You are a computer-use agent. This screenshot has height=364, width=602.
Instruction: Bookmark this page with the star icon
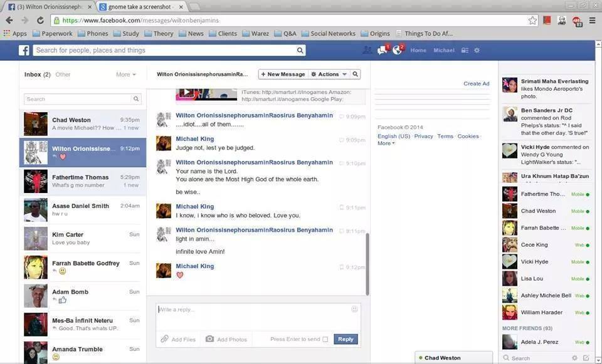532,20
